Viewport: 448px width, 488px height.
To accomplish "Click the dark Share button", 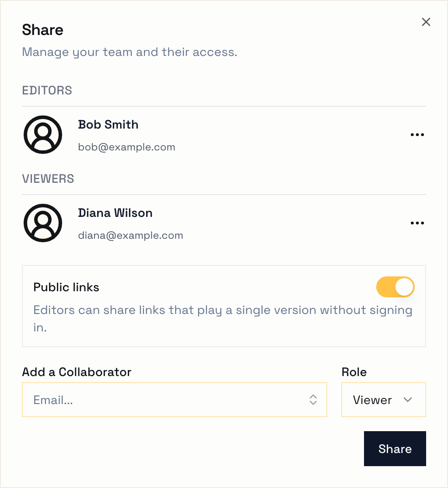I will click(x=395, y=449).
